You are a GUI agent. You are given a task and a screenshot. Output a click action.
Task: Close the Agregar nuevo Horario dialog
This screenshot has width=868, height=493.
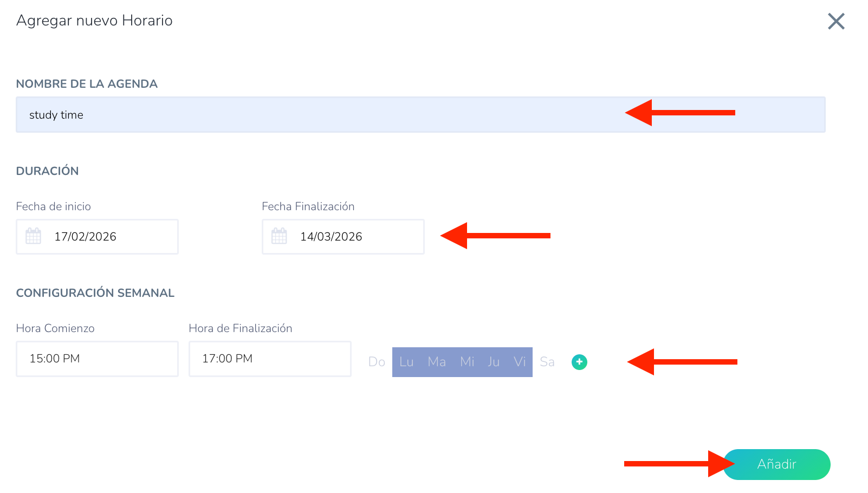tap(836, 22)
